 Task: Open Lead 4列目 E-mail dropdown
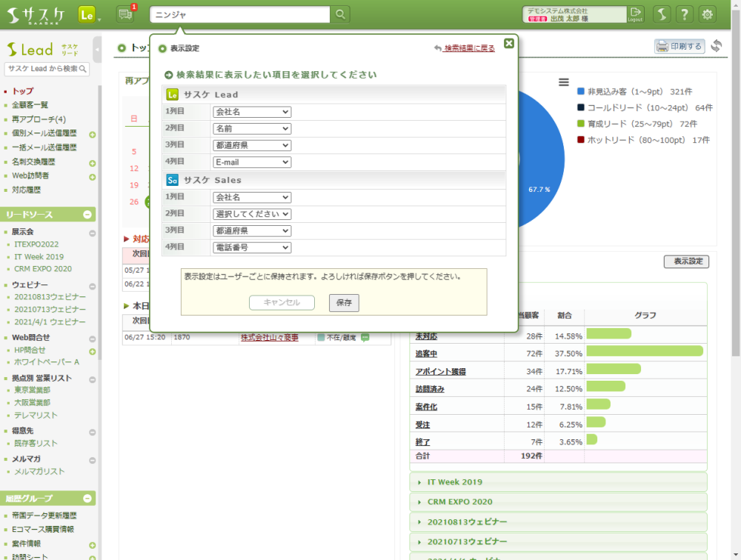[x=252, y=162]
